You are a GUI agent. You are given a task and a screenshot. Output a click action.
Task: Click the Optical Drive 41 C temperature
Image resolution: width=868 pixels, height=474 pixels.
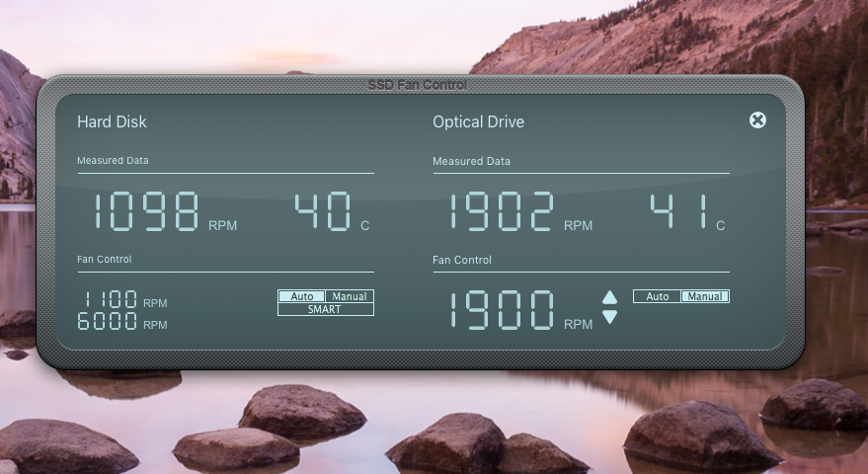pos(687,211)
